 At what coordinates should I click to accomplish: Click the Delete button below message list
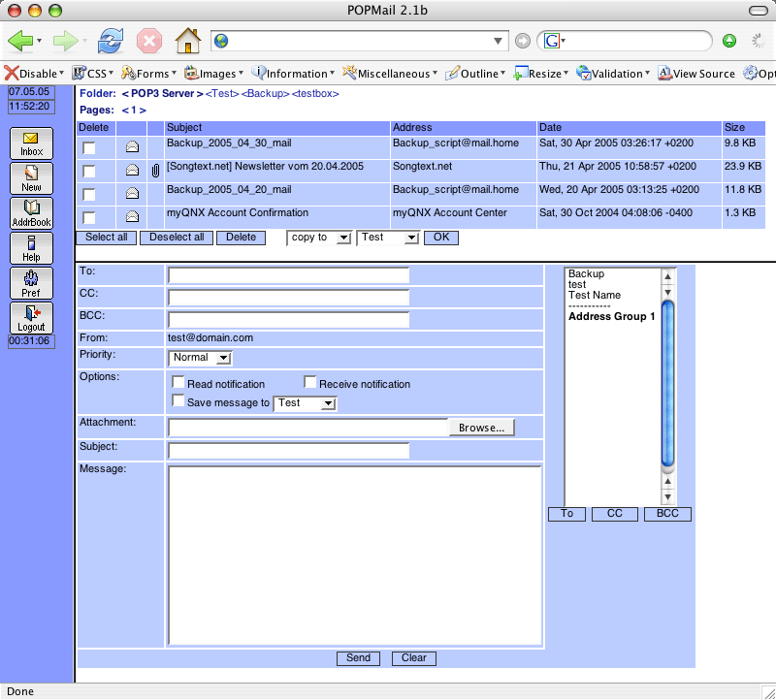click(241, 238)
